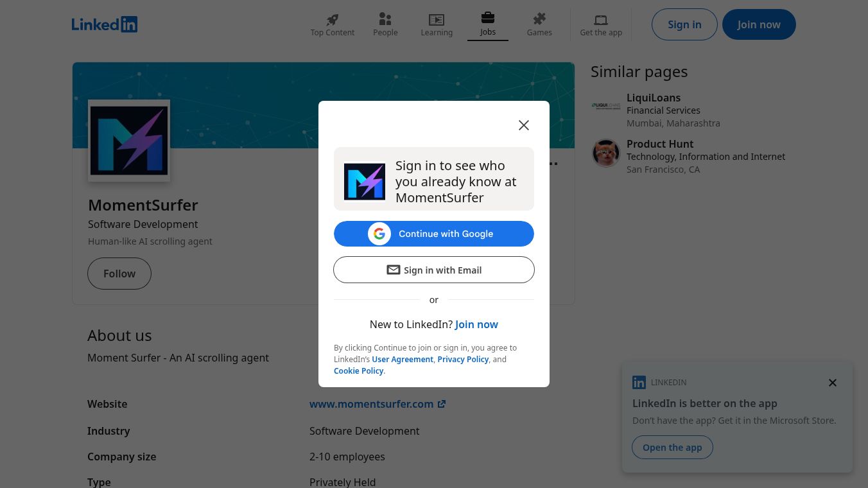Close the sign-in dialog with the X
Viewport: 868px width, 488px height.
(x=524, y=125)
